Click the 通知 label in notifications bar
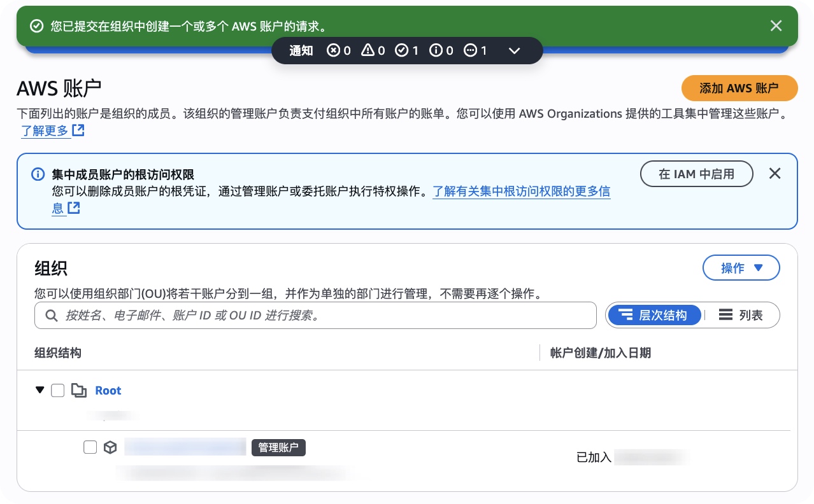This screenshot has width=814, height=504. pos(301,50)
